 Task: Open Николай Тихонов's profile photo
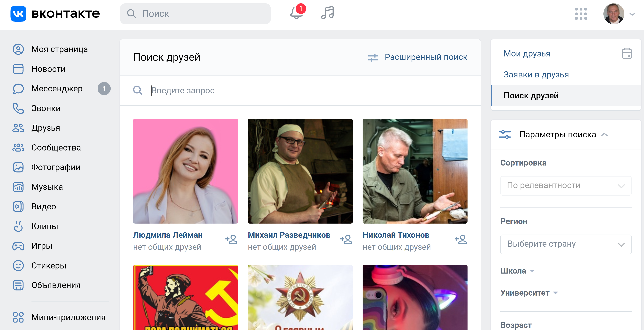415,171
